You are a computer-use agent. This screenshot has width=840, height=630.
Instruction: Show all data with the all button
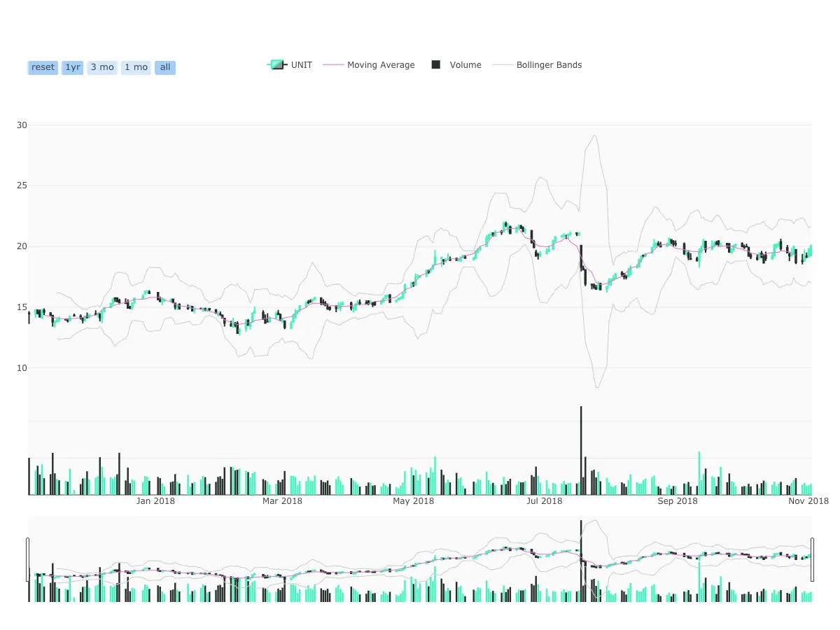[165, 67]
